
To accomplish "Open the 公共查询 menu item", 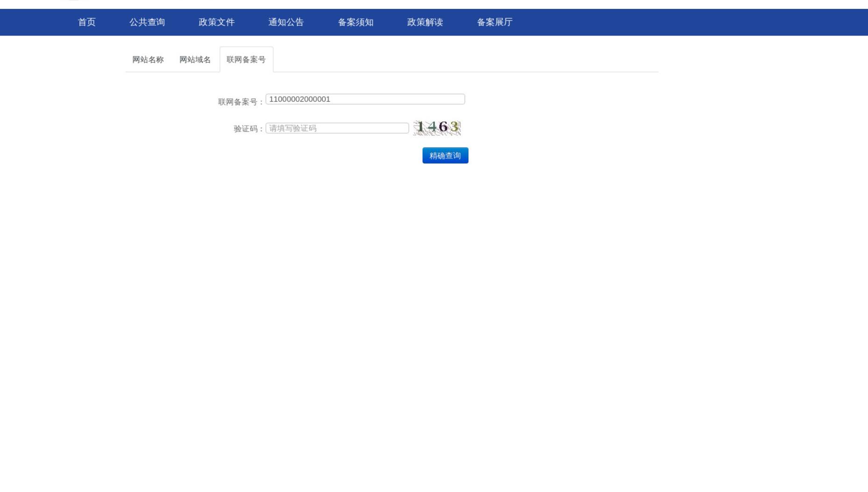I will 147,22.
